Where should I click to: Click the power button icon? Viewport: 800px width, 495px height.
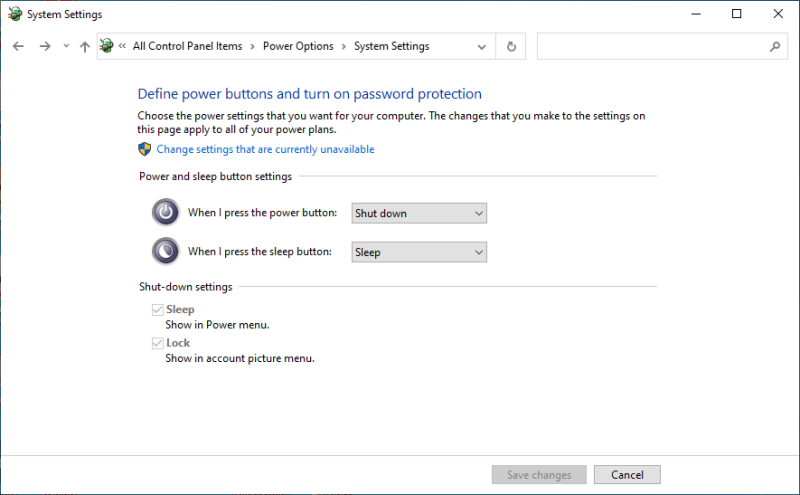(x=165, y=213)
